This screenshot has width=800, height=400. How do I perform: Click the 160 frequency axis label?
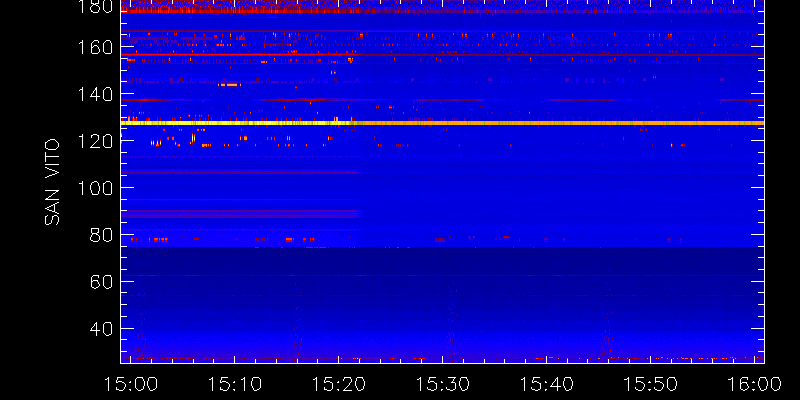(95, 48)
